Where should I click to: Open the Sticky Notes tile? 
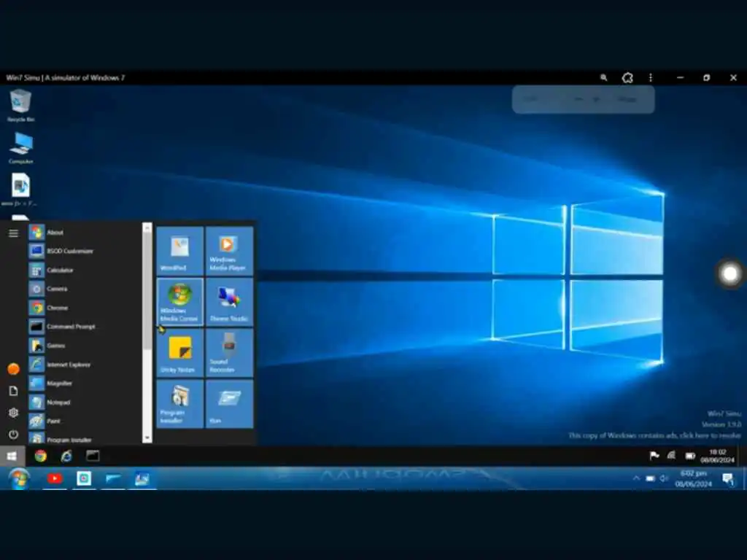[x=180, y=353]
